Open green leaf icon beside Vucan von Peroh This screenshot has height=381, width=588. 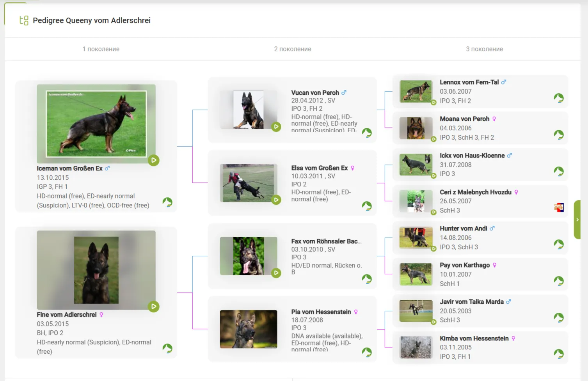[367, 133]
